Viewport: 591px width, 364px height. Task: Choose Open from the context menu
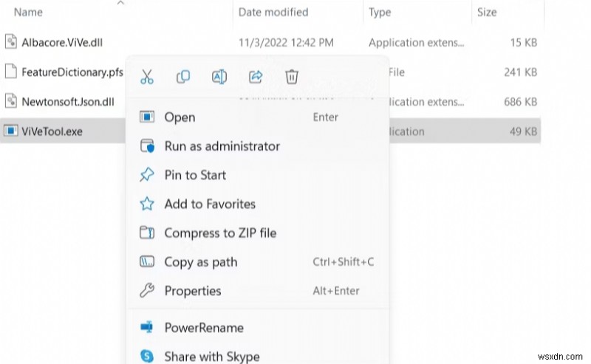pos(180,117)
